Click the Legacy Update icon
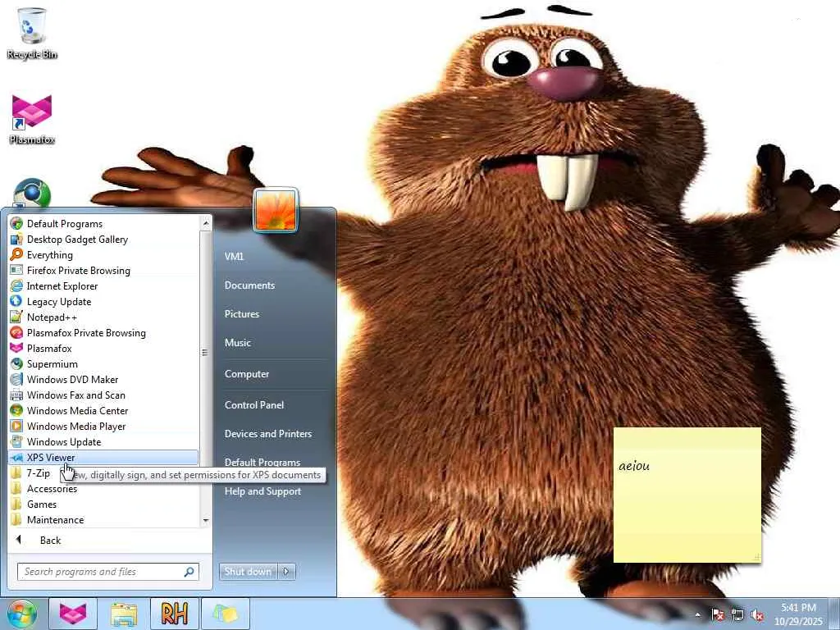Screen dimensions: 840x630 coord(16,301)
